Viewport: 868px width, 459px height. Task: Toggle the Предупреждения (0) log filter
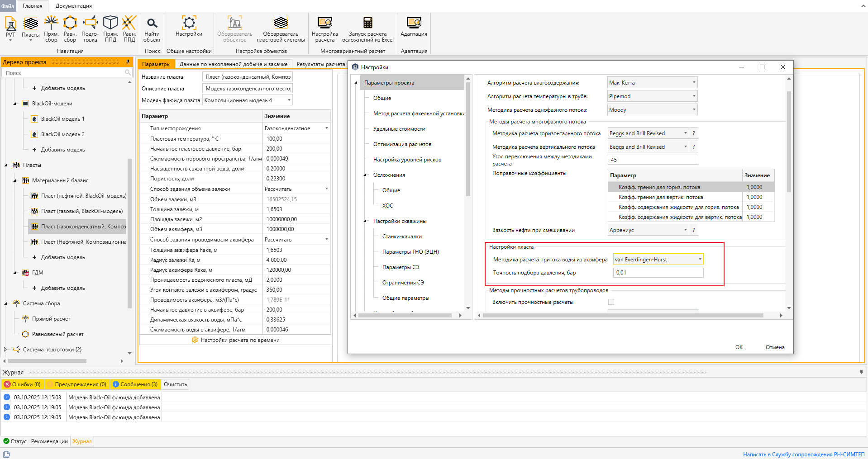tap(77, 384)
